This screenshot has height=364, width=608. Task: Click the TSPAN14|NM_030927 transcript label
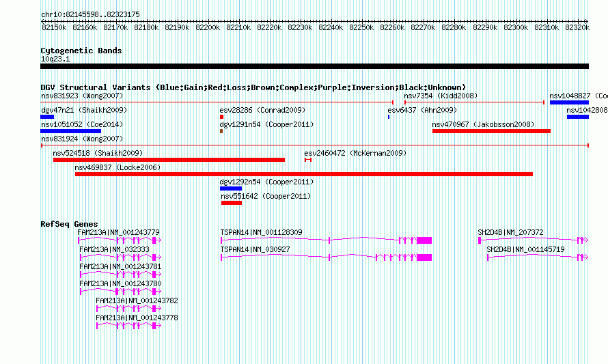click(x=255, y=249)
